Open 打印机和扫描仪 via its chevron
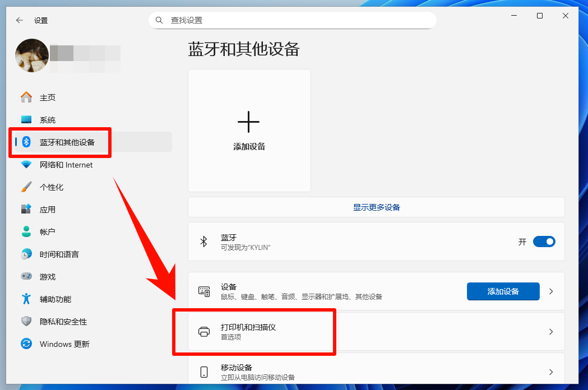Image resolution: width=588 pixels, height=390 pixels. [551, 332]
